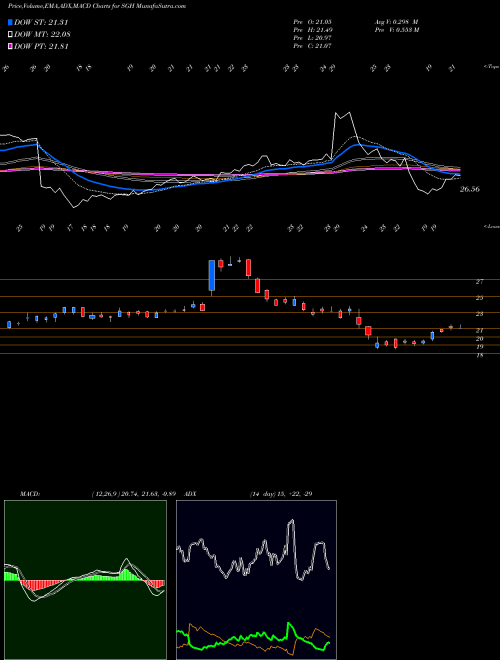Click the Avg V: 0.298 M value
500x660 pixels.
(x=396, y=21)
